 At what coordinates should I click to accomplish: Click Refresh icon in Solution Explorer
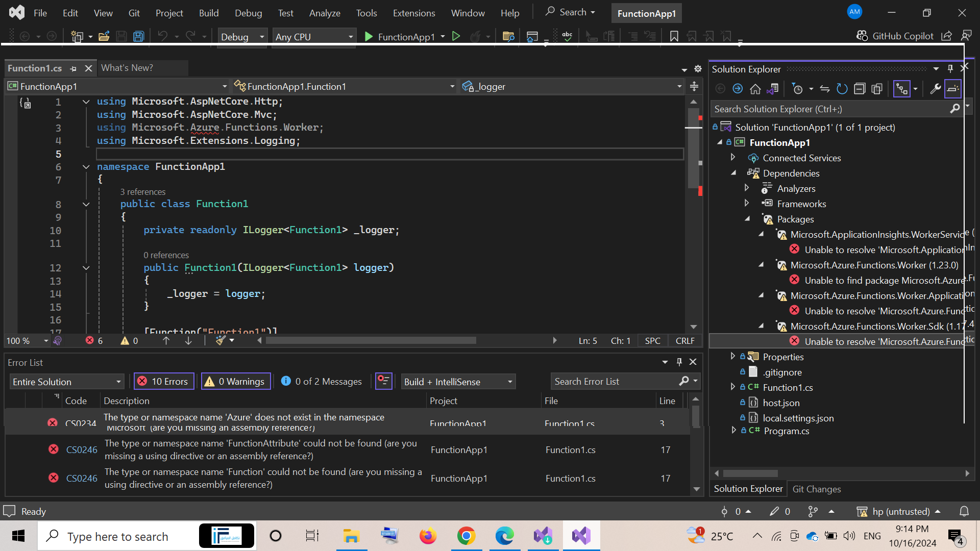pyautogui.click(x=842, y=89)
